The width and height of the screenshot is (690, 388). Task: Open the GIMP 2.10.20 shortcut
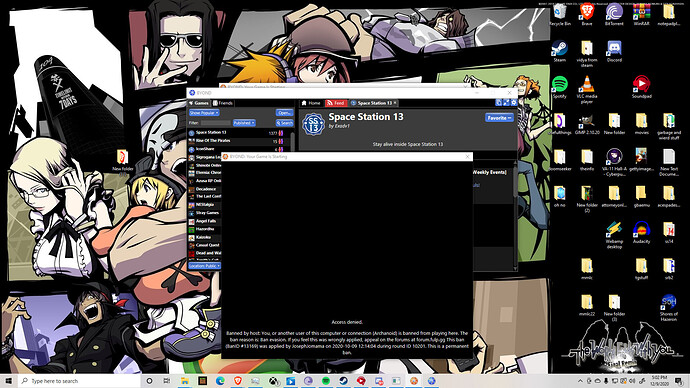tap(587, 124)
